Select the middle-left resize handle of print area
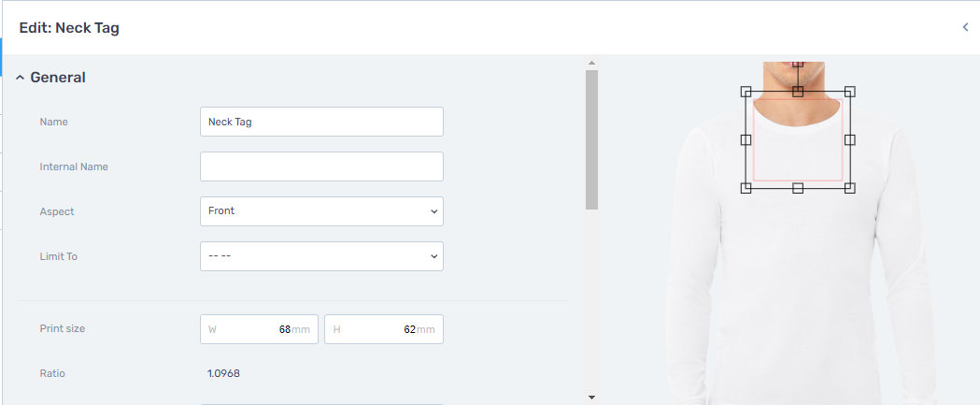The width and height of the screenshot is (980, 405). 746,139
